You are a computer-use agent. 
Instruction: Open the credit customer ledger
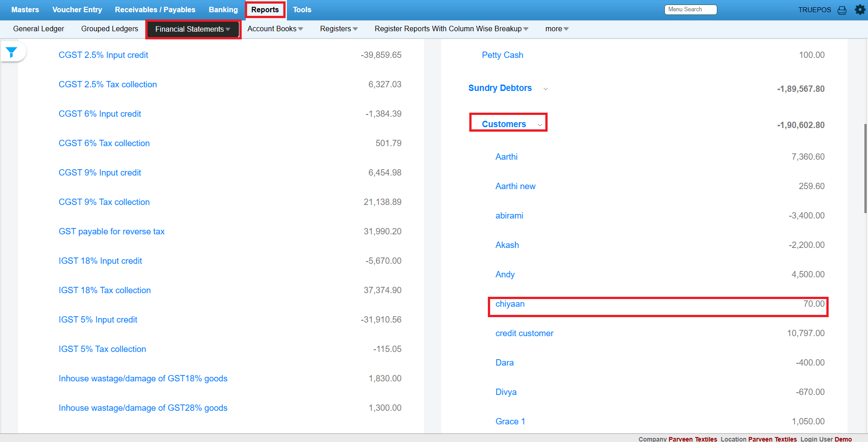click(525, 333)
